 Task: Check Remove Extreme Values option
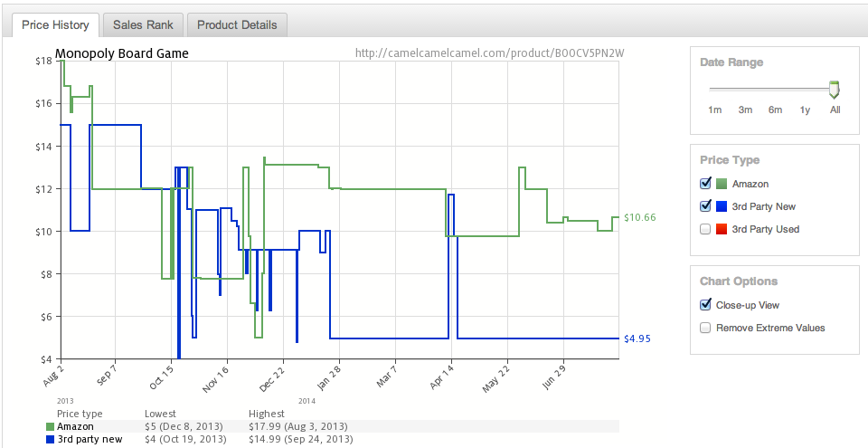[705, 328]
